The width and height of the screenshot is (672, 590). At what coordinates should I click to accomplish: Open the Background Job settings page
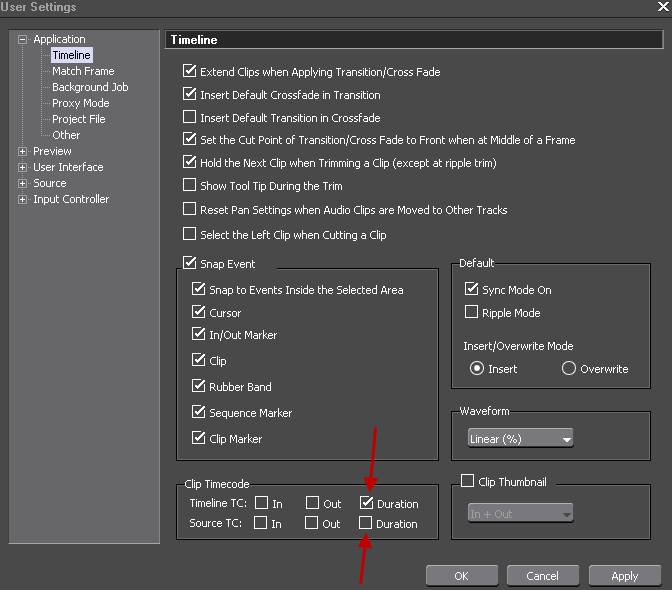[x=90, y=87]
